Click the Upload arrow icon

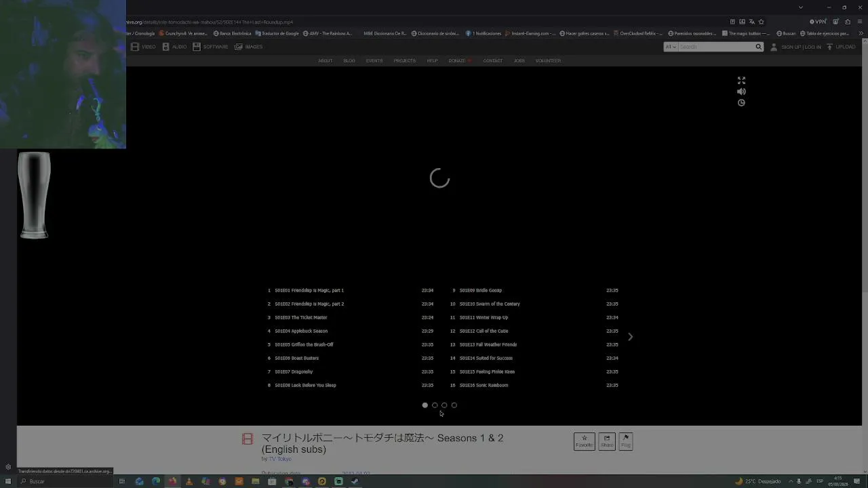[x=829, y=47]
